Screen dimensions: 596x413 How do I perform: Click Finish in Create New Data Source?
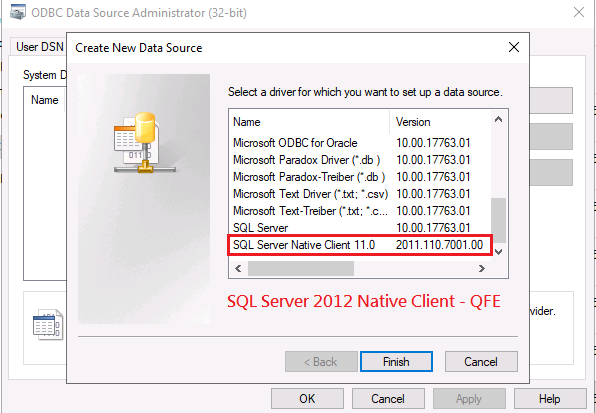click(396, 361)
